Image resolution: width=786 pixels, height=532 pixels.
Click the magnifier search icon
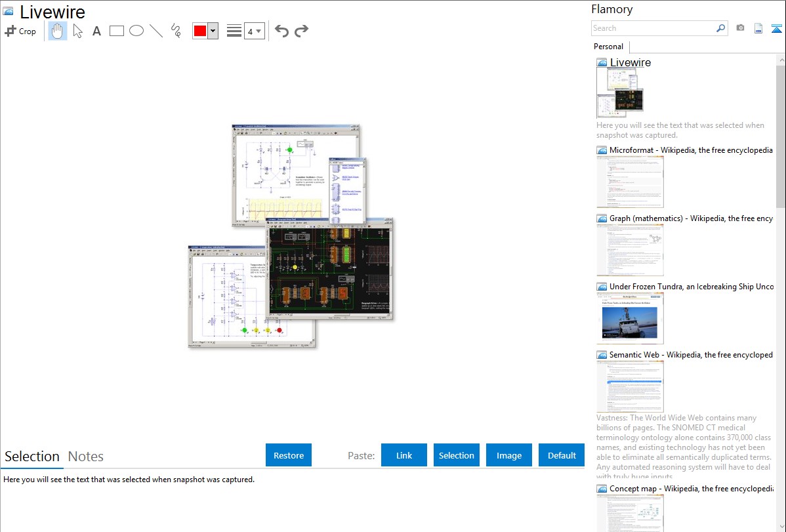(x=721, y=28)
